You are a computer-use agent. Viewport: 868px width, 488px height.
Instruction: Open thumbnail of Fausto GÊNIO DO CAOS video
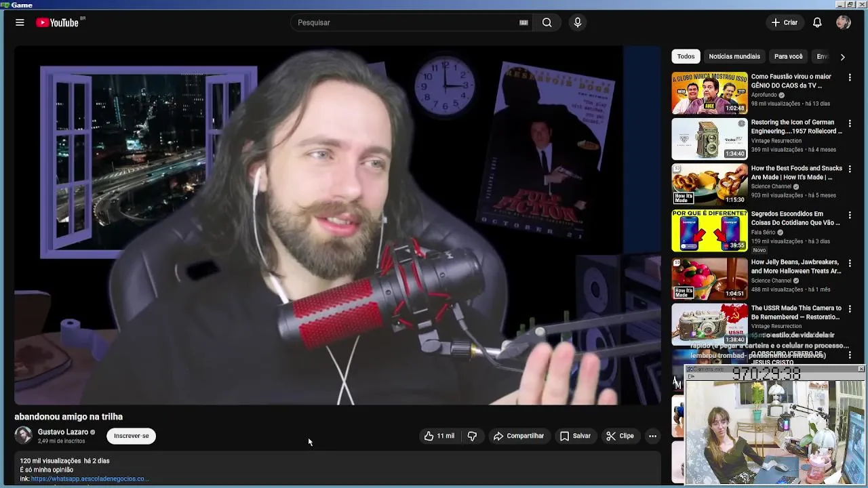[x=709, y=93]
